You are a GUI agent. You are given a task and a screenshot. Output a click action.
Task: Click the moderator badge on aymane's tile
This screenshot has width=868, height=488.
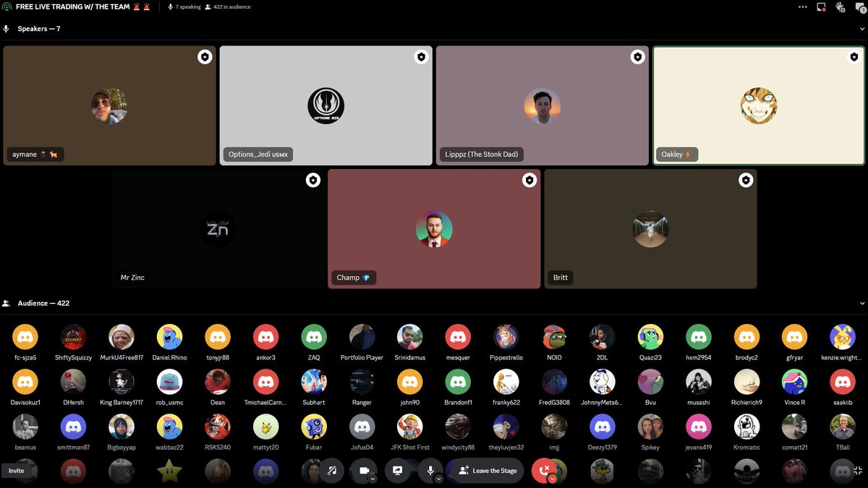(205, 57)
